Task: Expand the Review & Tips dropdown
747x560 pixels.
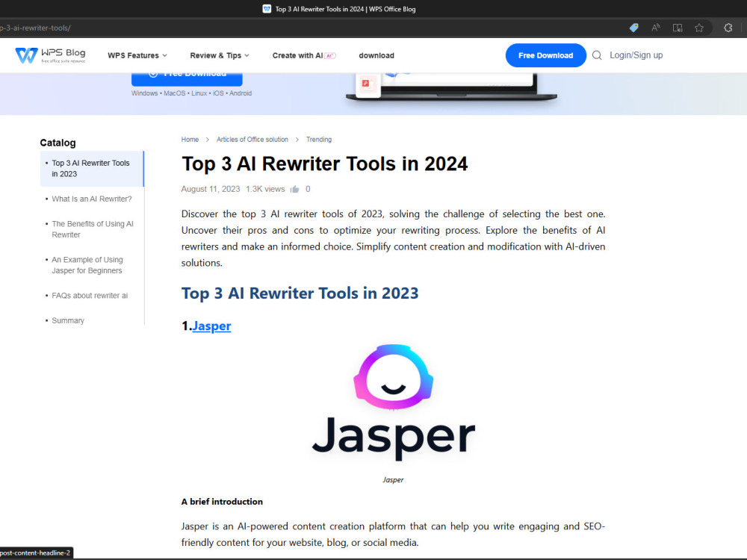Action: pos(220,55)
